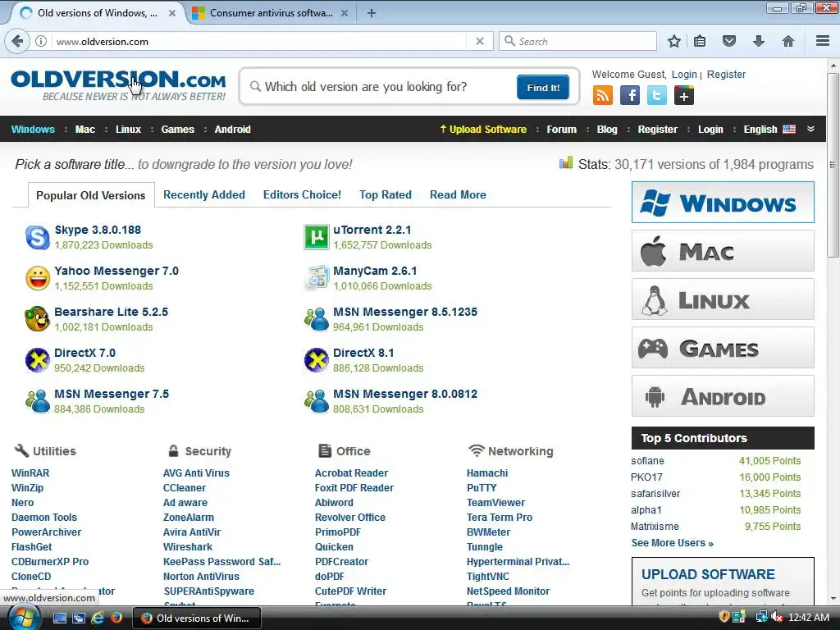Click See More Users link

[x=673, y=543]
